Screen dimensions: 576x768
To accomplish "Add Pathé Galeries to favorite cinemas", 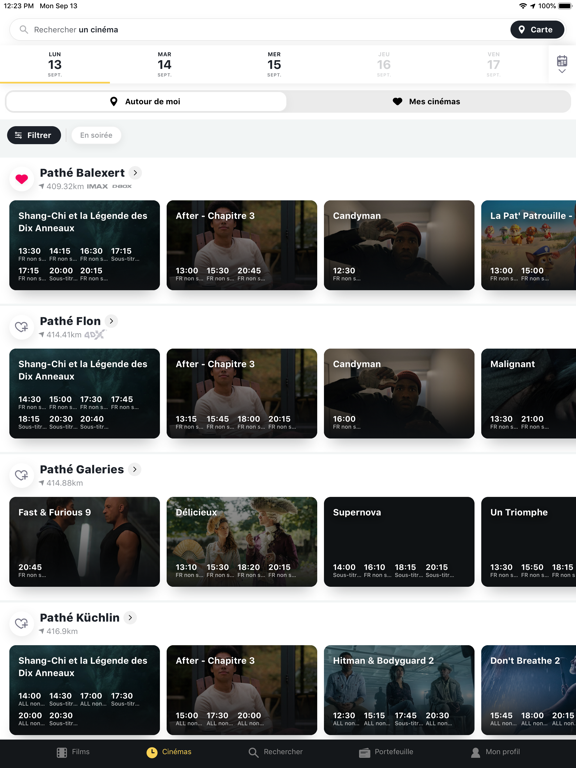I will pos(22,475).
